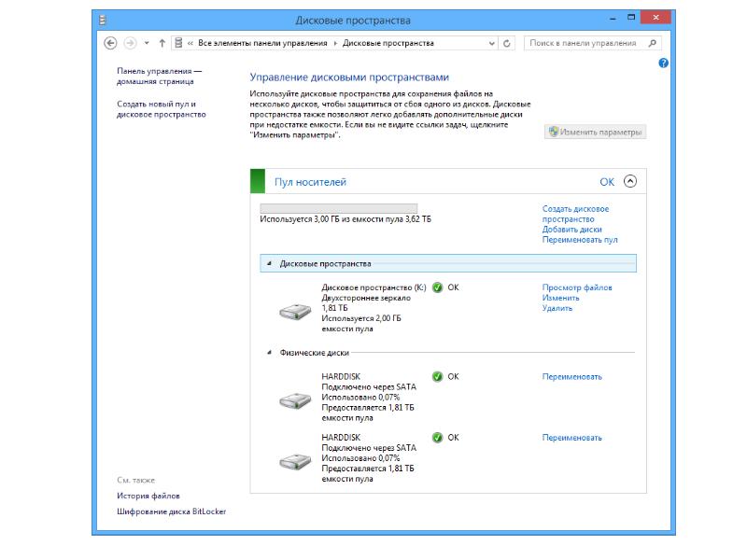
Task: Open Шифрование диска BitLocker link
Action: click(x=171, y=511)
